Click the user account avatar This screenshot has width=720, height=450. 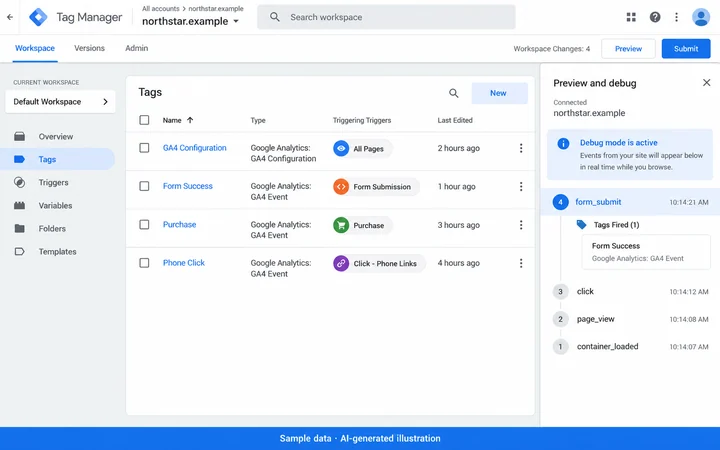pos(701,17)
